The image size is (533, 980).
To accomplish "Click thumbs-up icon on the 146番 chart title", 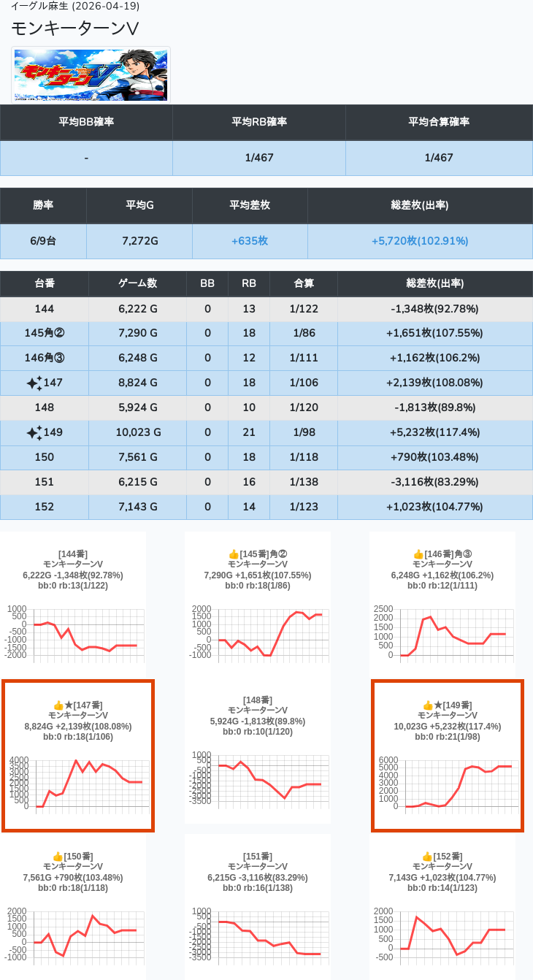I will click(x=418, y=554).
